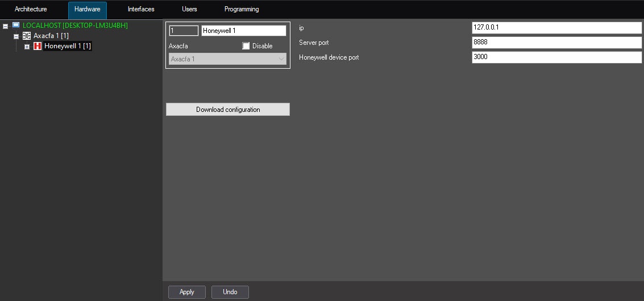The image size is (644, 301).
Task: Open the Axacfa 1 dropdown
Action: [227, 58]
